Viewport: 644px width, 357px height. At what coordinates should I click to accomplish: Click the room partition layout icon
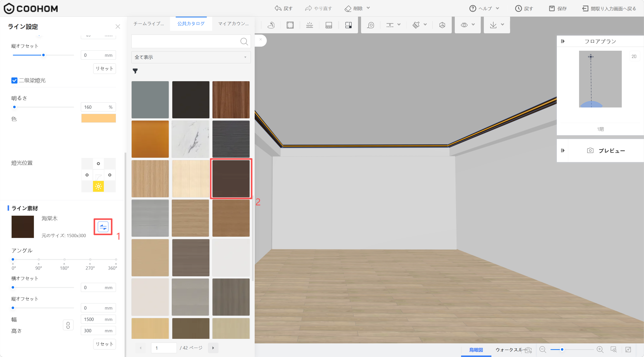click(348, 25)
